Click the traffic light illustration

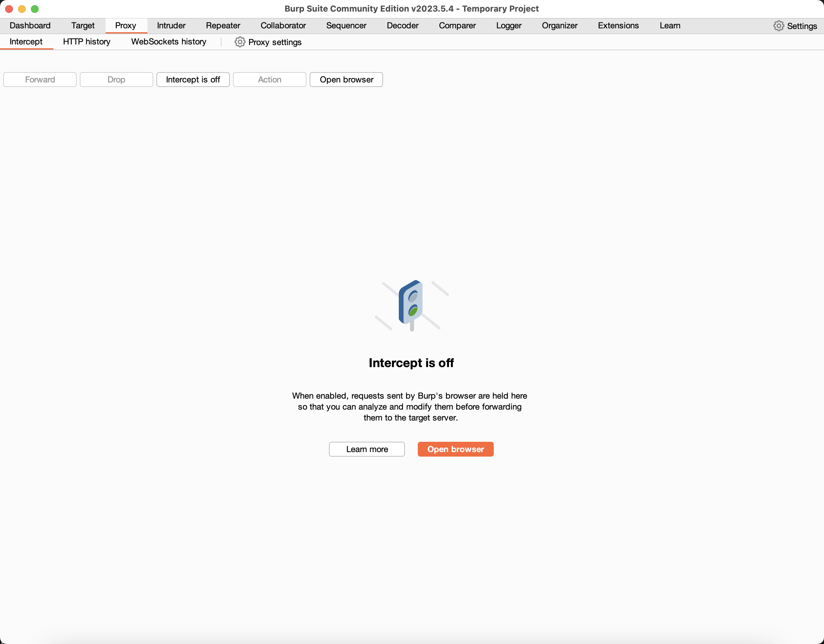(x=412, y=305)
